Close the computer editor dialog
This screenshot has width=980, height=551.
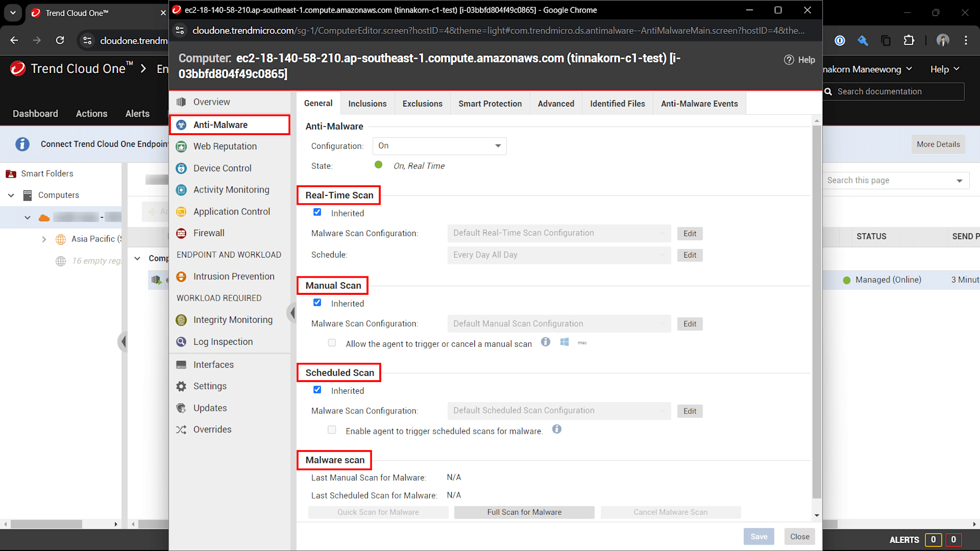(x=800, y=536)
